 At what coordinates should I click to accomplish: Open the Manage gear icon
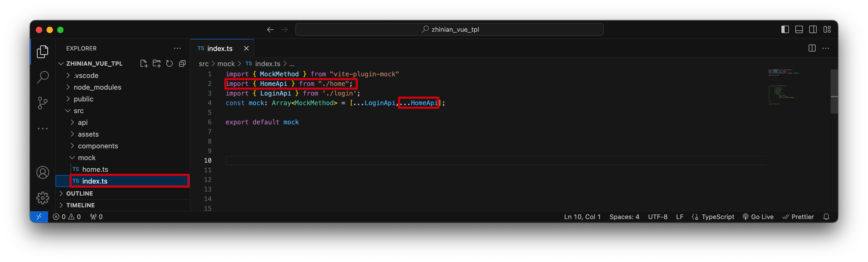coord(42,198)
